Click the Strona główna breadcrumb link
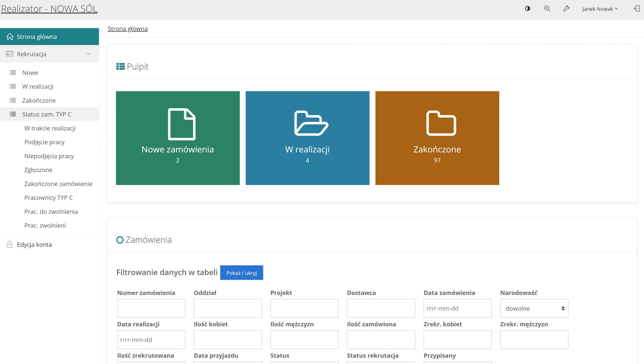The image size is (644, 364). coord(128,29)
